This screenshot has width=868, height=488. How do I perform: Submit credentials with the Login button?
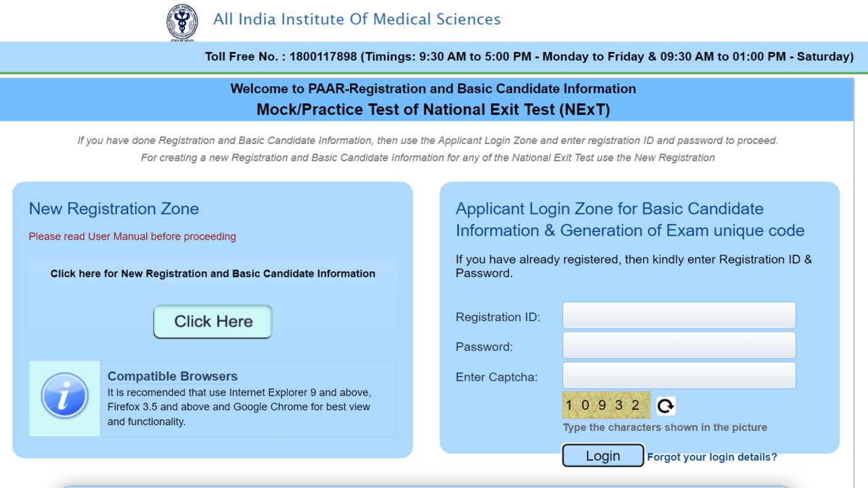click(603, 455)
